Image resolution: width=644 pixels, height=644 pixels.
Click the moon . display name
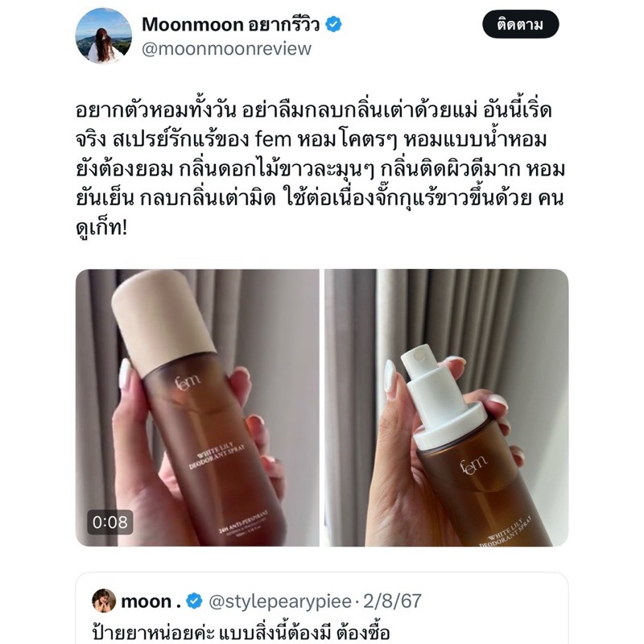click(x=151, y=601)
